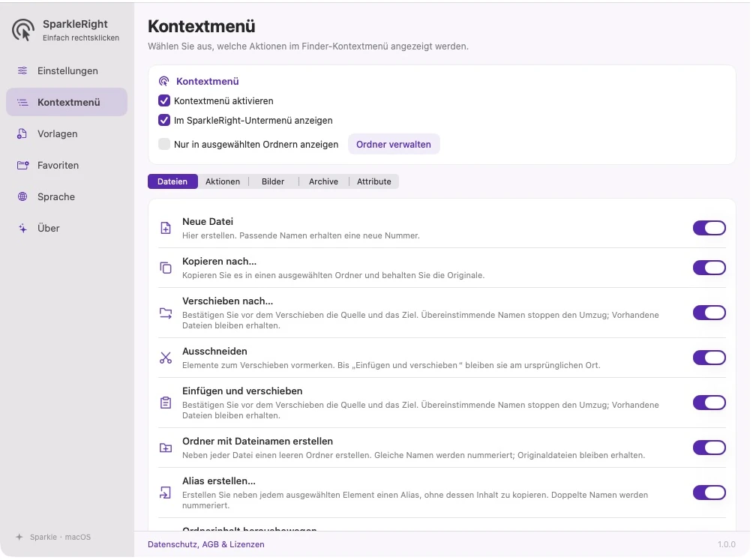Click 'Hier erstellen. Passende Namen' description

(x=301, y=235)
